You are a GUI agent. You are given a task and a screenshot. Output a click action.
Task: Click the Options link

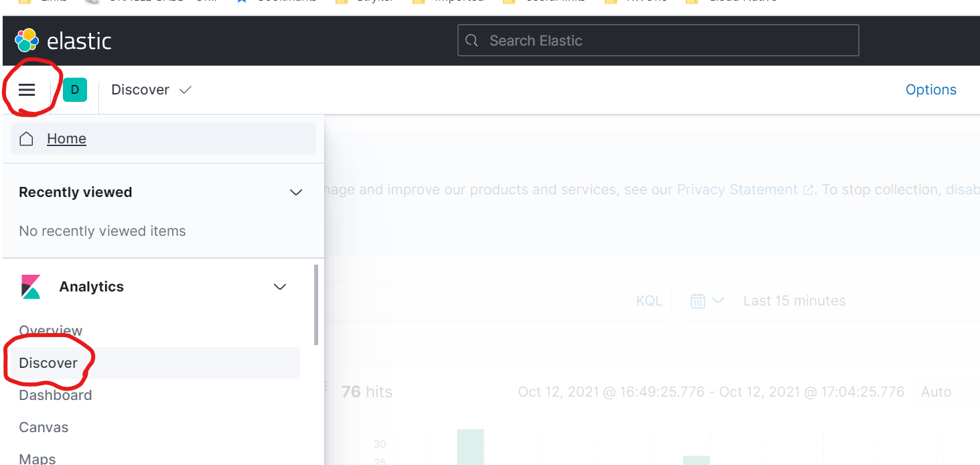(930, 90)
